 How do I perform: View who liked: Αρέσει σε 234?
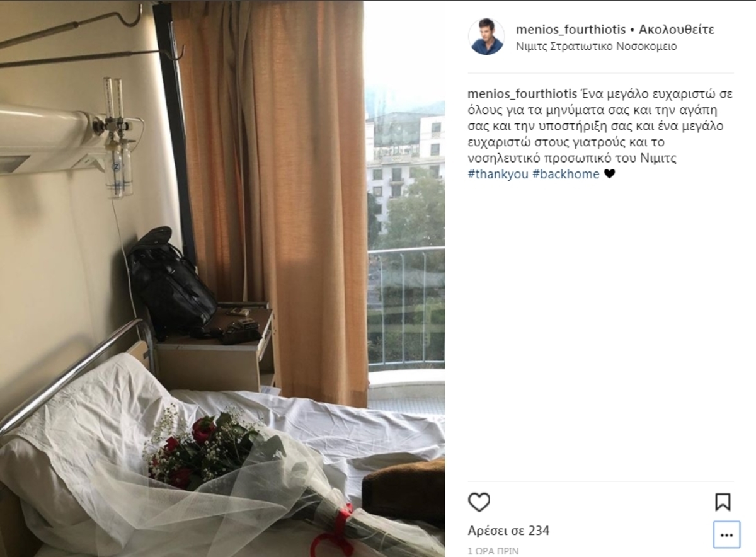[x=508, y=531]
